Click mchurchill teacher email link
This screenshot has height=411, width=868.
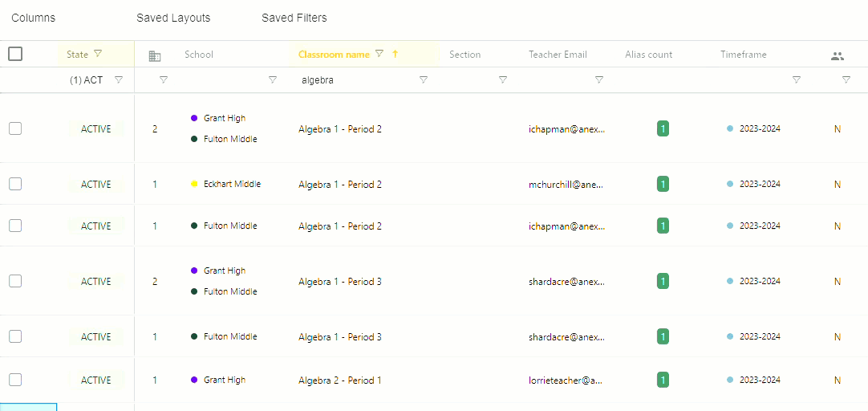pos(565,185)
